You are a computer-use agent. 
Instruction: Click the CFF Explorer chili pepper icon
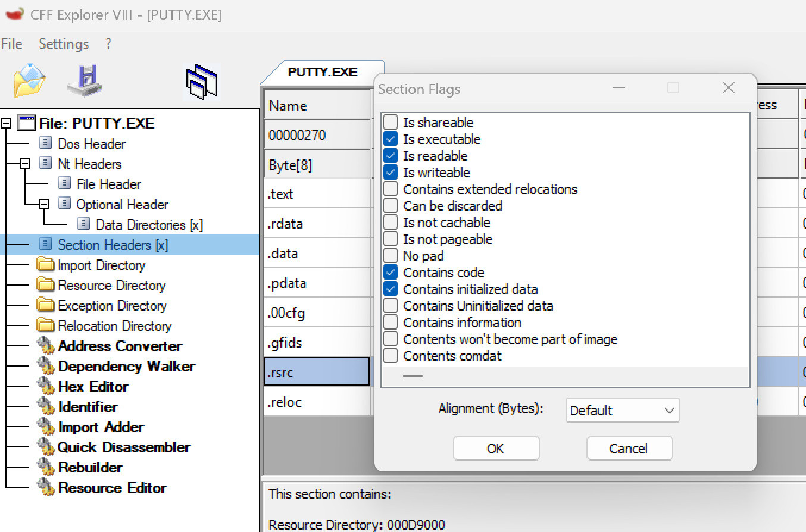[15, 14]
